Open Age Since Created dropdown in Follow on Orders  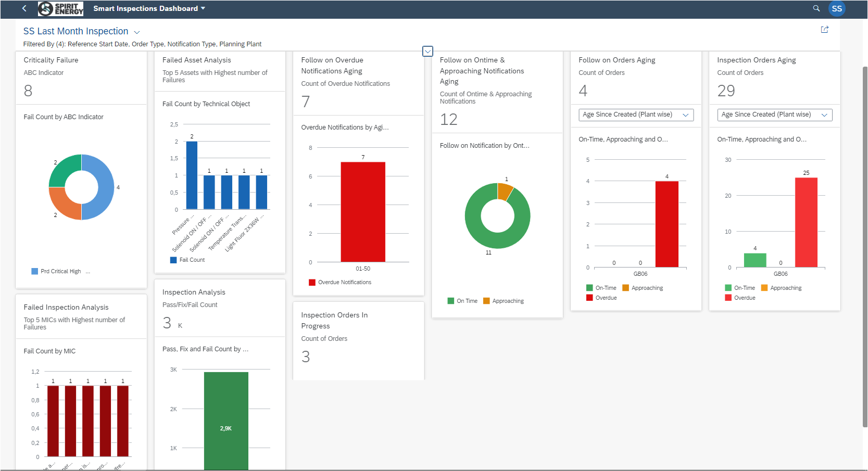(x=636, y=114)
